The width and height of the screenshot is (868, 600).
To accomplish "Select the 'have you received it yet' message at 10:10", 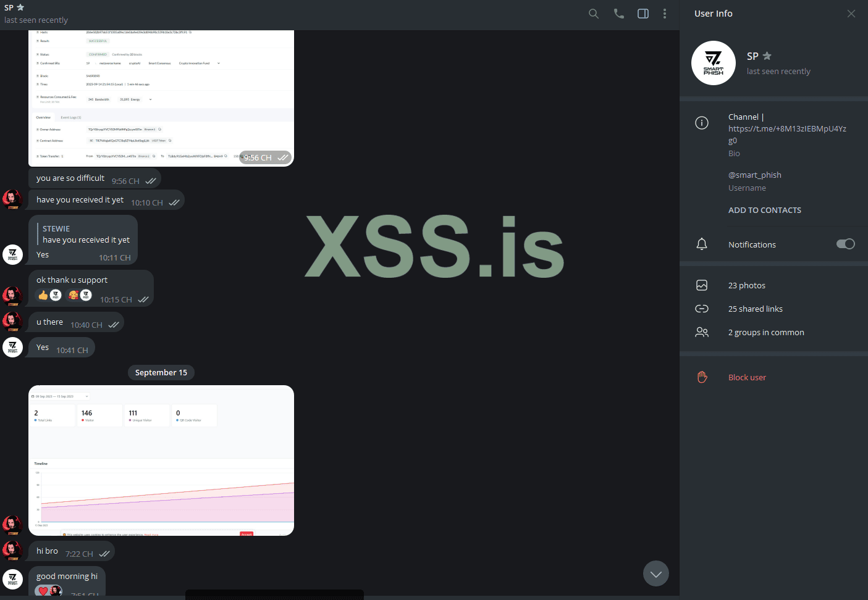I will (x=106, y=200).
